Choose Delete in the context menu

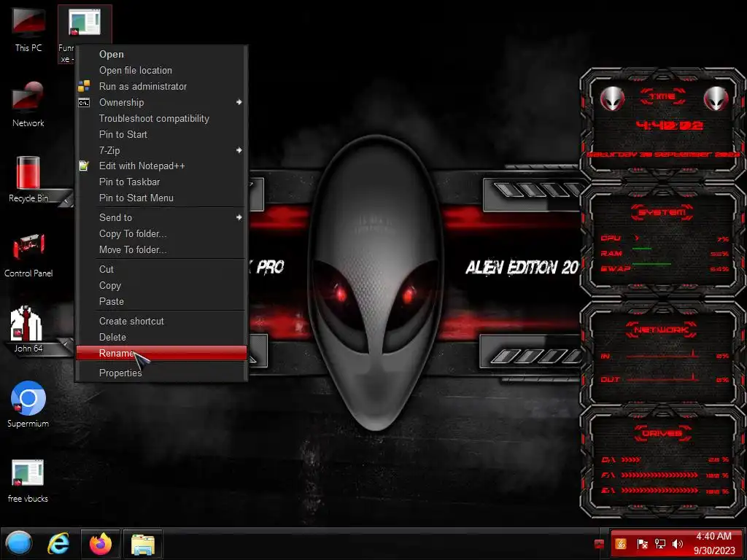[161, 337]
